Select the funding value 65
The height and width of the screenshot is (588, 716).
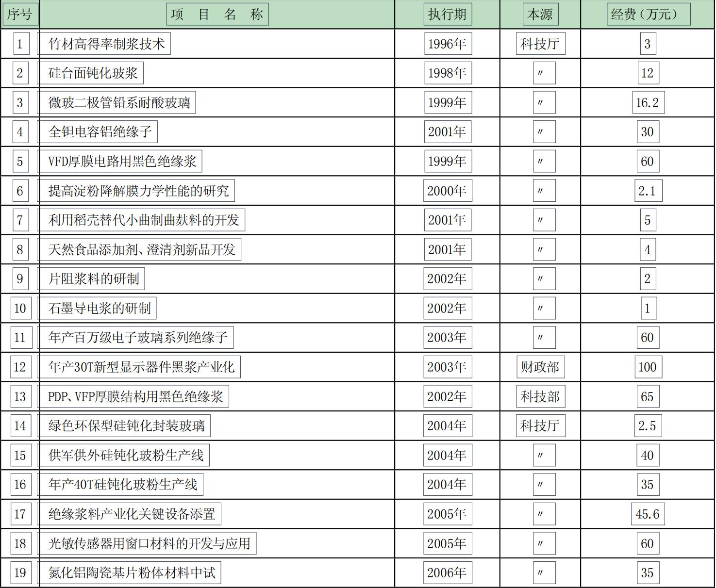point(648,396)
